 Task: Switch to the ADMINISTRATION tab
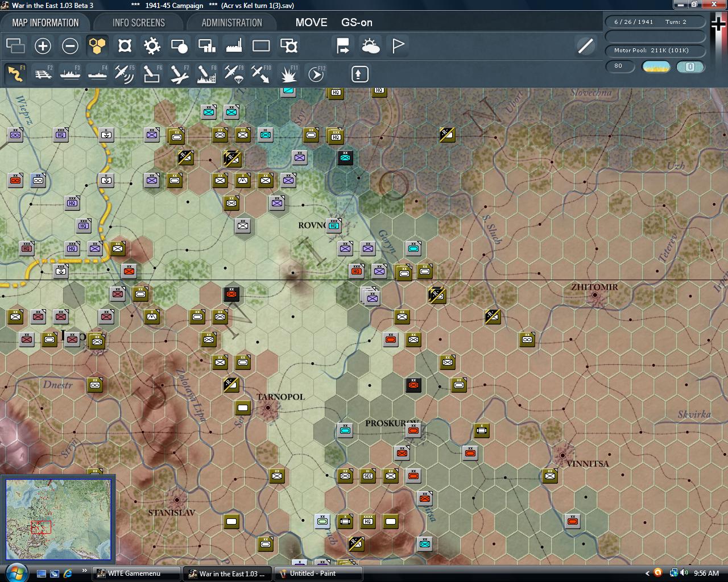pyautogui.click(x=230, y=22)
